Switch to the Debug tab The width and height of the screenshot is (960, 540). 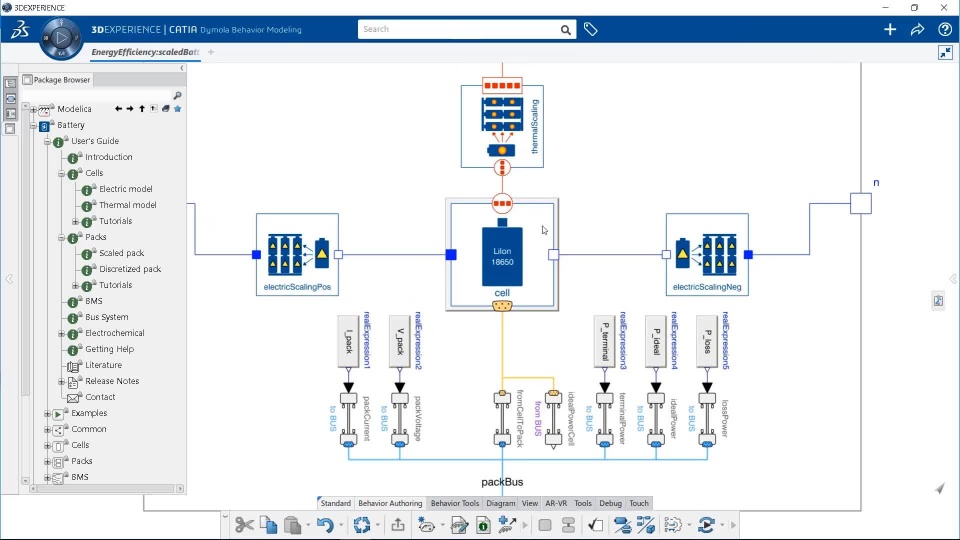coord(610,503)
